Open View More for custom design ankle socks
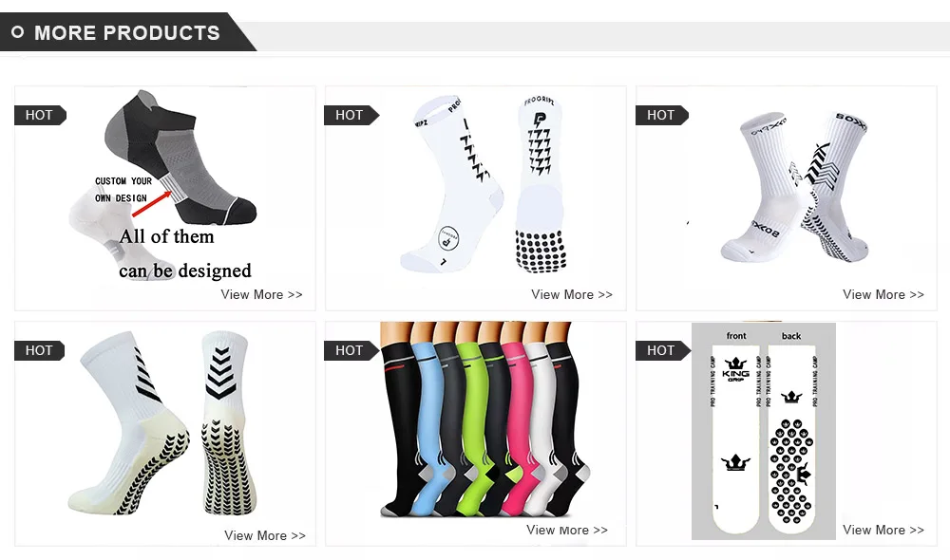Image resolution: width=950 pixels, height=560 pixels. pos(261,295)
